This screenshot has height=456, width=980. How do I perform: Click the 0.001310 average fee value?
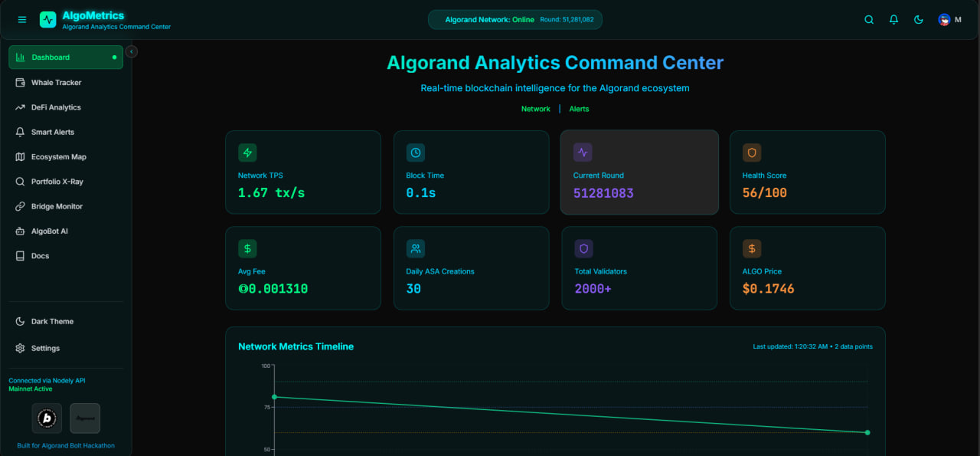tap(273, 289)
